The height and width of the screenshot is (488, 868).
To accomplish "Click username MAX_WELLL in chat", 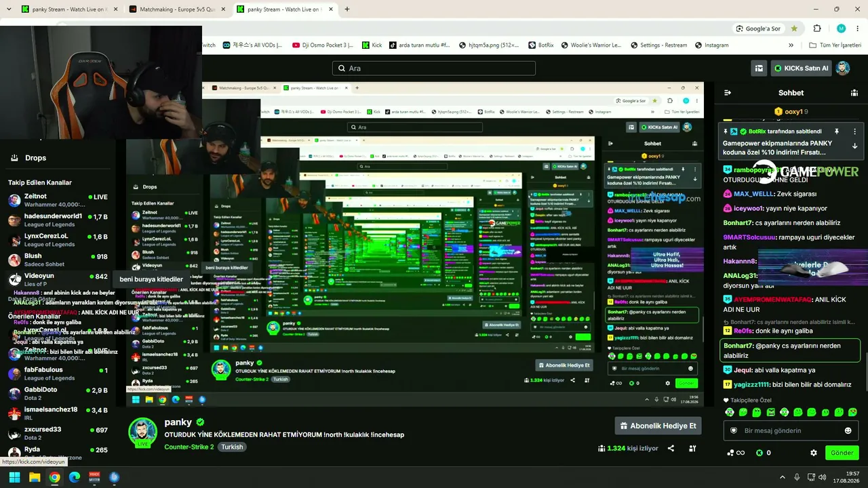I will pos(753,193).
